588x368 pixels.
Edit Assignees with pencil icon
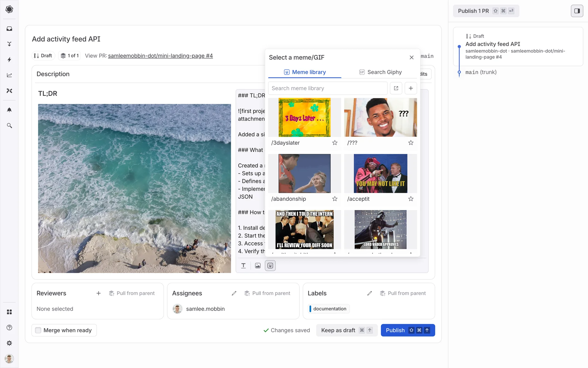[x=234, y=293]
